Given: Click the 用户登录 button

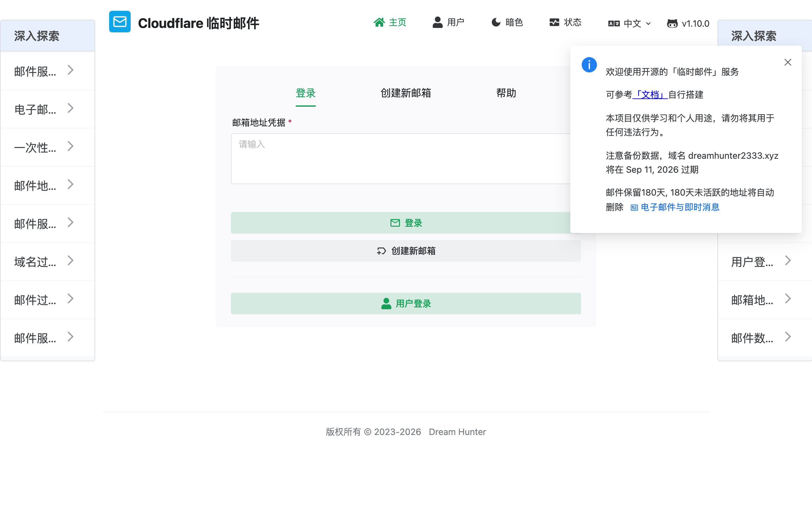Looking at the screenshot, I should pos(406,304).
